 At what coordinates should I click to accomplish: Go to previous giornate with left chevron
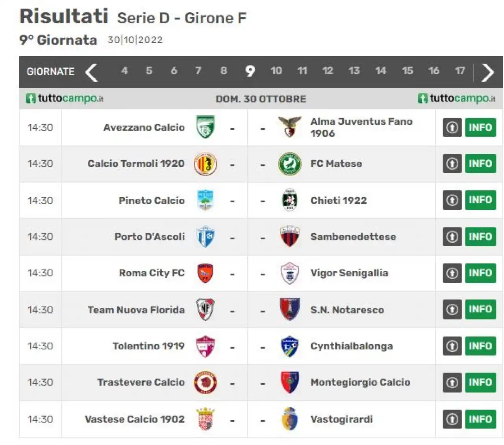(91, 72)
